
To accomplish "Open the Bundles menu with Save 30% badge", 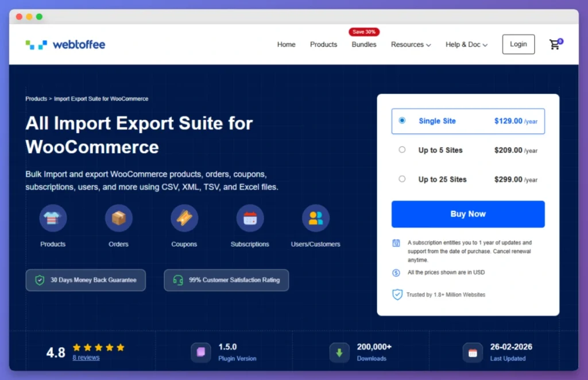I will click(x=363, y=44).
